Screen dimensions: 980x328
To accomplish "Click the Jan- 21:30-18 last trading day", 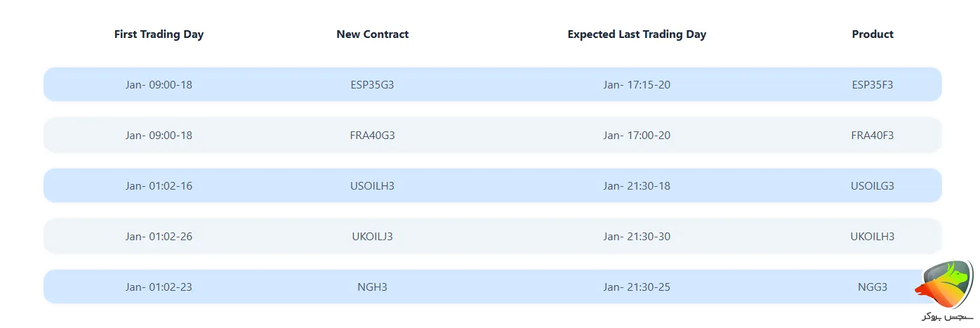I will [x=637, y=186].
